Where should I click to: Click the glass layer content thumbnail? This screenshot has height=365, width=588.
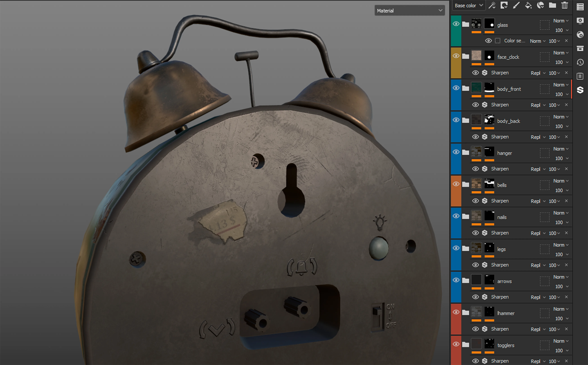(476, 23)
